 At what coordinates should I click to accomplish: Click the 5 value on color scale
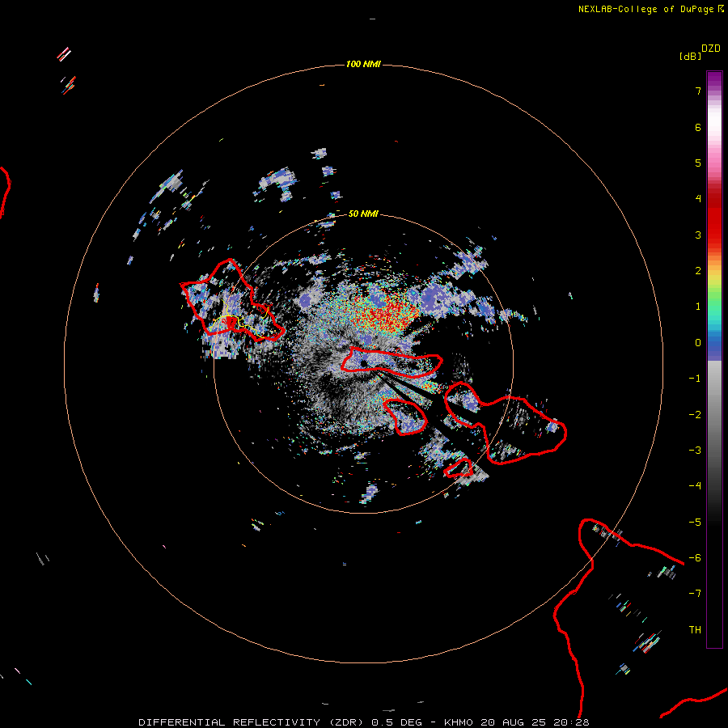(x=698, y=163)
